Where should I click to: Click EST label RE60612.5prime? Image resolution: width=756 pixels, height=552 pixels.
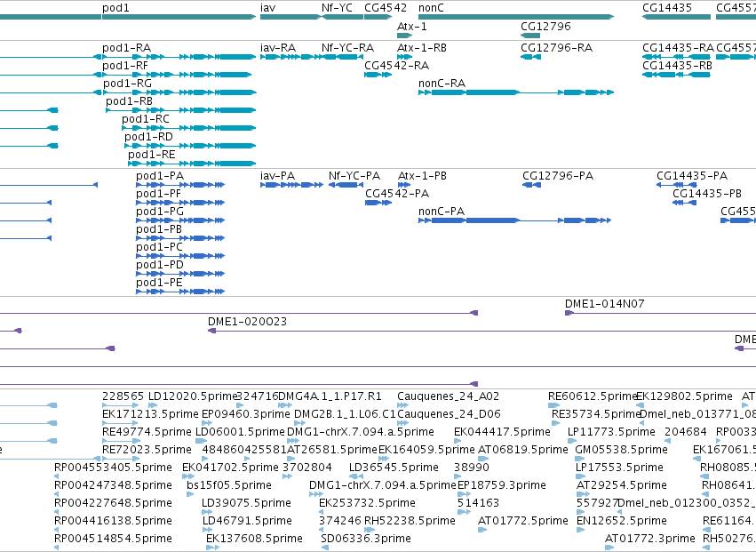tap(593, 396)
